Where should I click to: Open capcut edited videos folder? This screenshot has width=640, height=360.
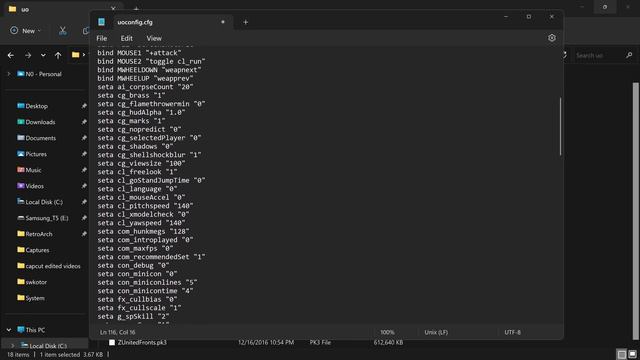click(53, 266)
